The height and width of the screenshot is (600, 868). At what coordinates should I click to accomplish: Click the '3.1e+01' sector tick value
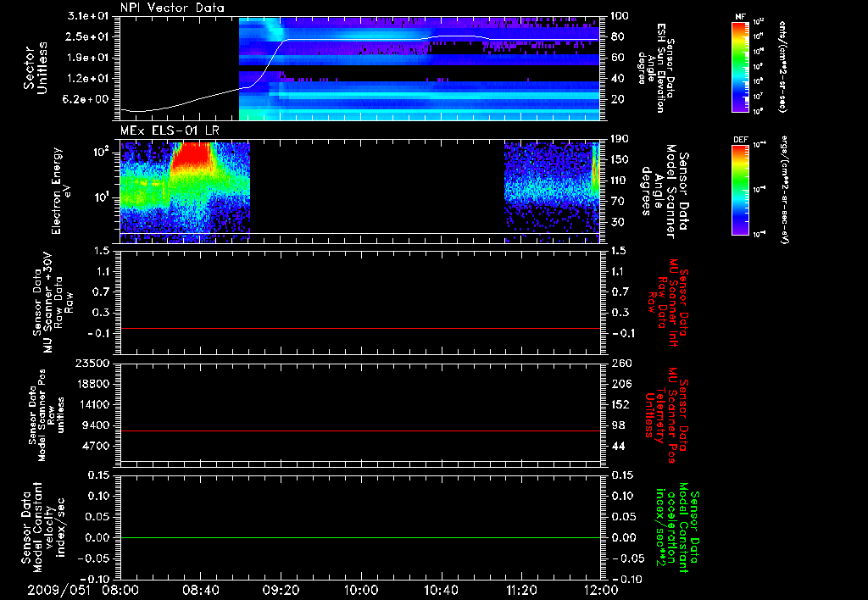pos(88,16)
